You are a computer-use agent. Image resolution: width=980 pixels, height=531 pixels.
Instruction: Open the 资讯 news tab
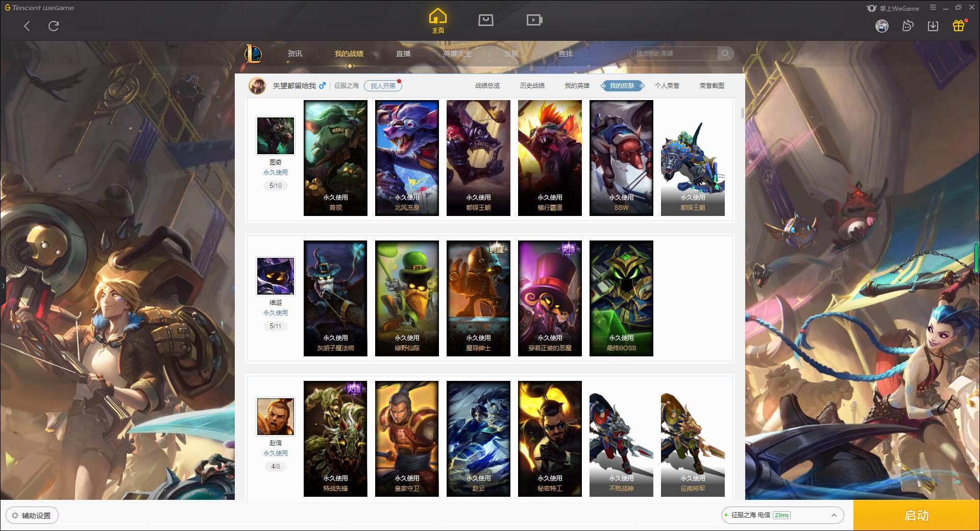click(x=295, y=54)
